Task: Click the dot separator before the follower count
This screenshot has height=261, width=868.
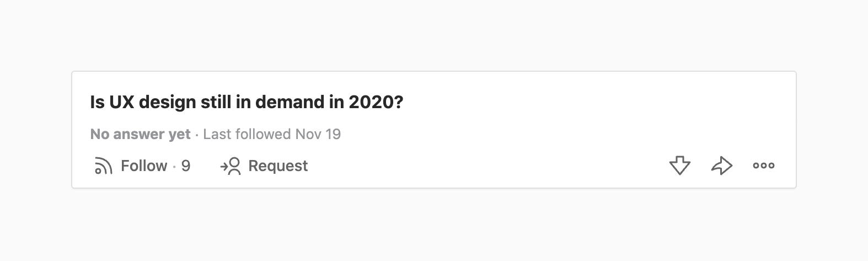Action: pyautogui.click(x=174, y=166)
